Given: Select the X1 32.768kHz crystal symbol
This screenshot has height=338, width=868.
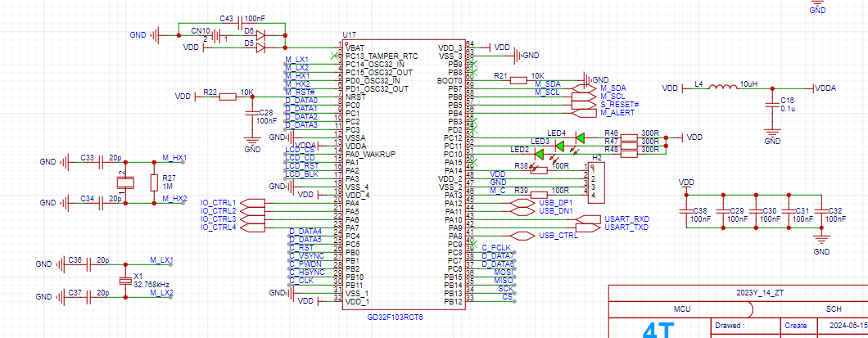Looking at the screenshot, I should [126, 281].
